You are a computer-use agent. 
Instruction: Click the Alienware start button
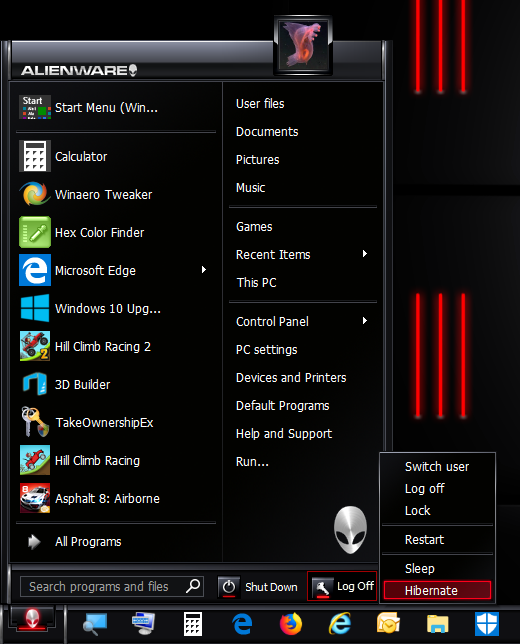(x=32, y=619)
